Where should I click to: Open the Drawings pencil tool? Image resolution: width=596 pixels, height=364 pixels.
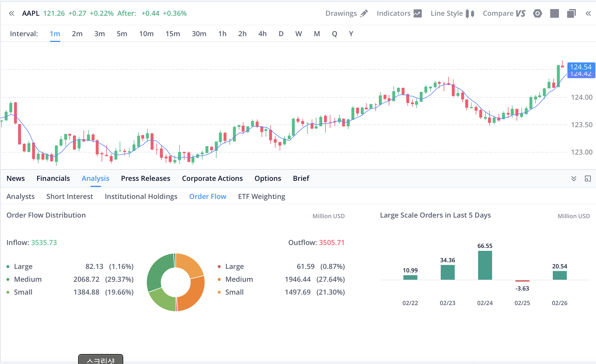point(346,13)
